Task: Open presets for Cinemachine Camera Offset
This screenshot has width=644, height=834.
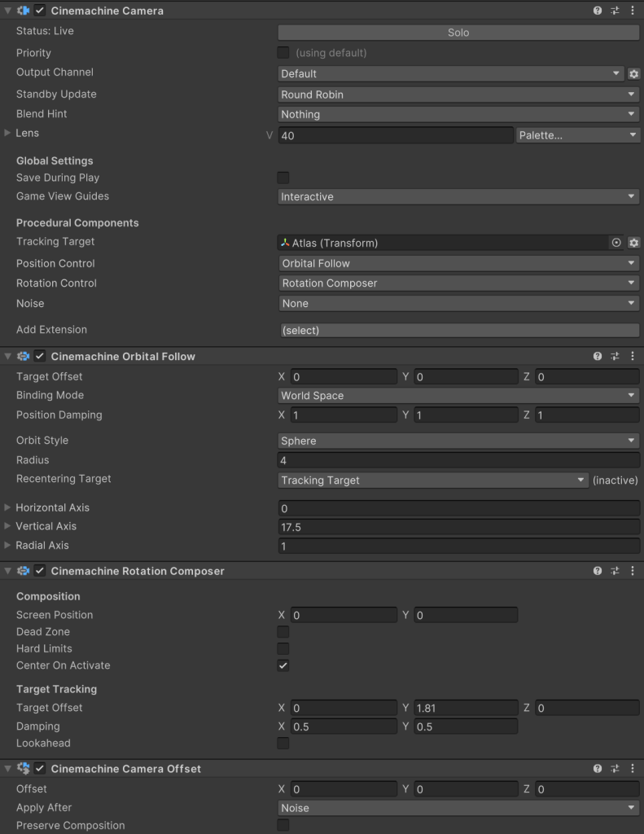Action: (x=615, y=769)
